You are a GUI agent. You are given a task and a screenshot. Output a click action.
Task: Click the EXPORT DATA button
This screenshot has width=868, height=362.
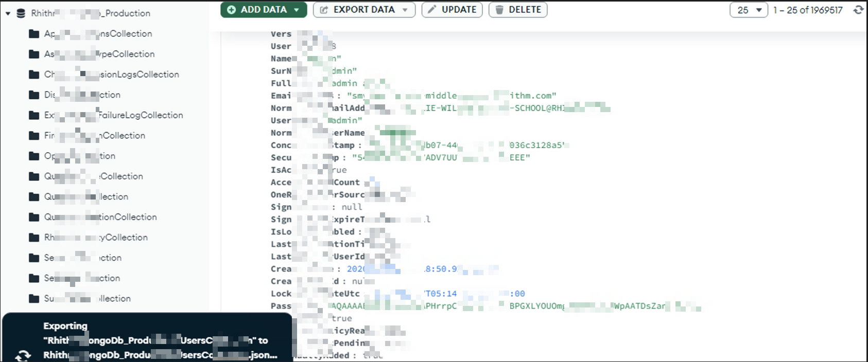pos(358,10)
